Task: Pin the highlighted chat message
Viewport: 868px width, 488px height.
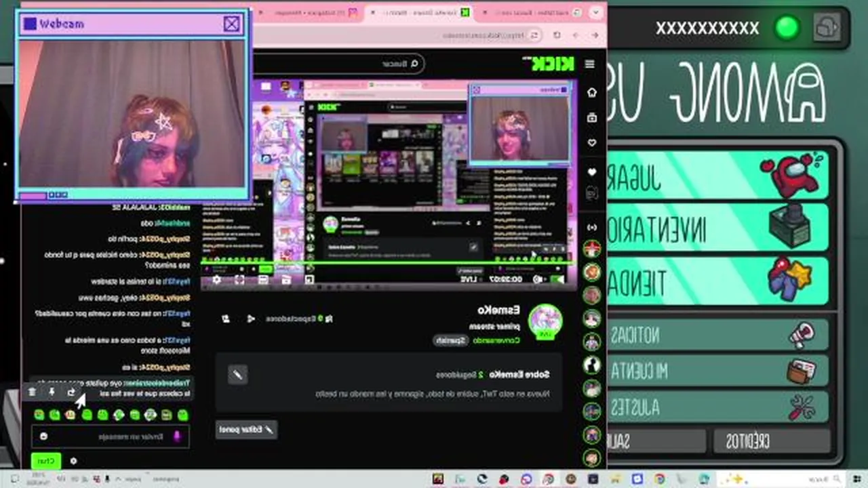Action: [x=52, y=392]
